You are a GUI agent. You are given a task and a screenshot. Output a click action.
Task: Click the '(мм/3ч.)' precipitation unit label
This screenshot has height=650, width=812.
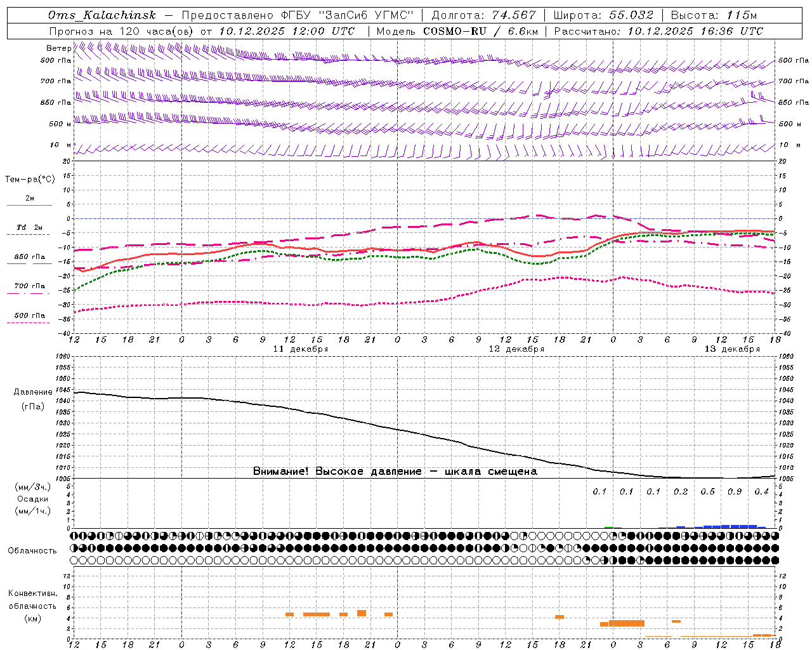(x=33, y=487)
